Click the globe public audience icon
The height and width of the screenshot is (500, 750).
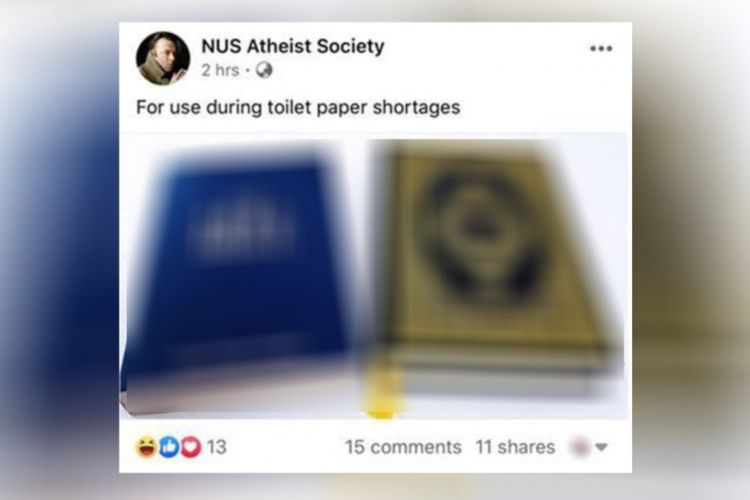click(264, 70)
